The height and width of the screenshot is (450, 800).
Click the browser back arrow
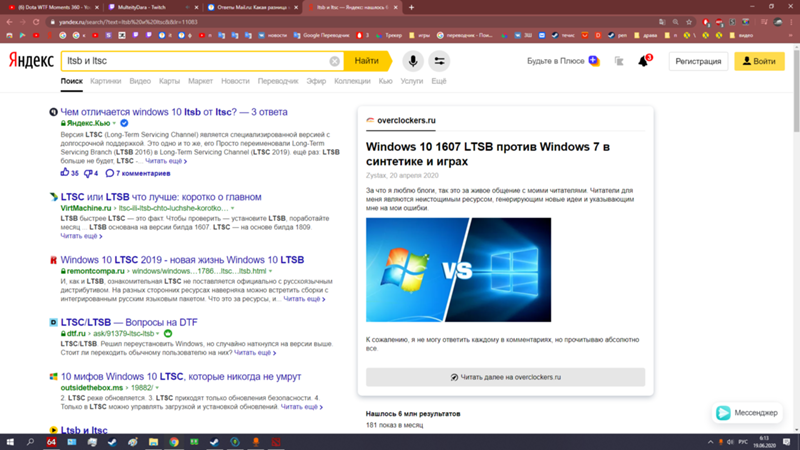9,22
